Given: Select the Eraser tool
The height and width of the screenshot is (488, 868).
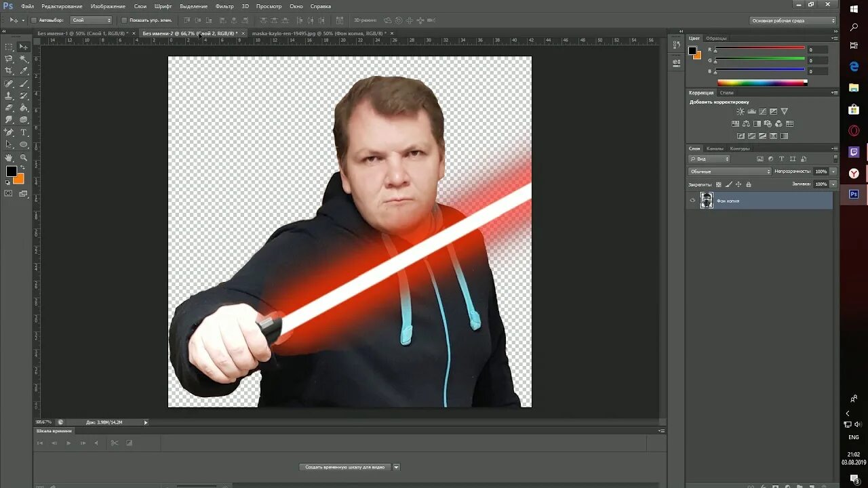Looking at the screenshot, I should (9, 108).
